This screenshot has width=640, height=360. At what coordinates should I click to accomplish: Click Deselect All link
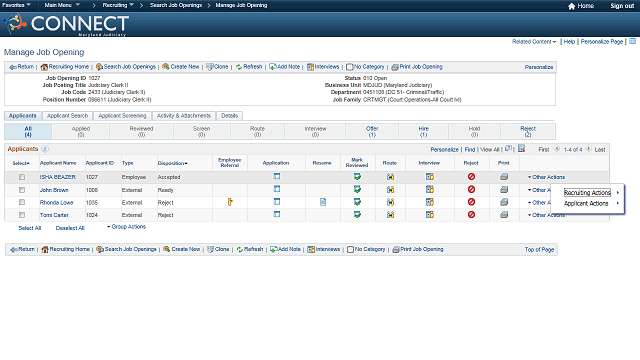pyautogui.click(x=70, y=228)
